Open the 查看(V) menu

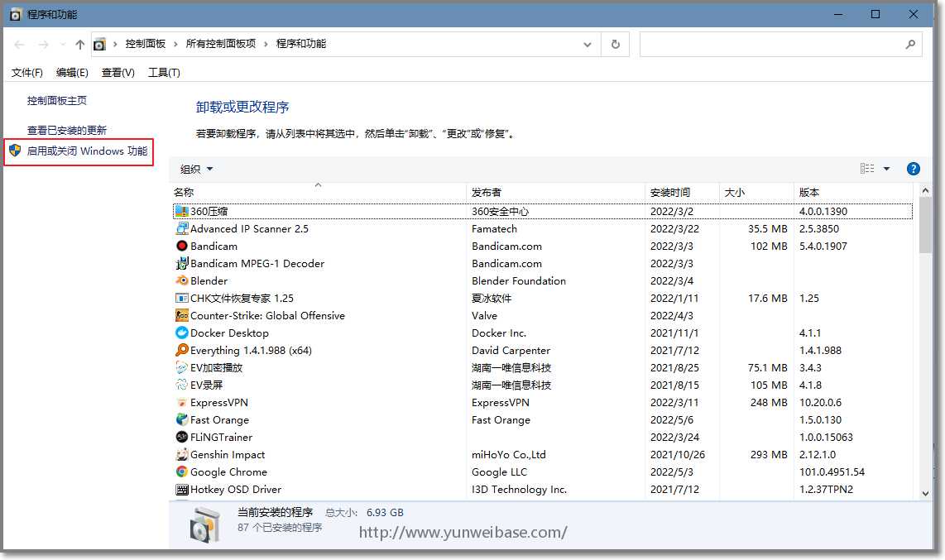(x=118, y=73)
